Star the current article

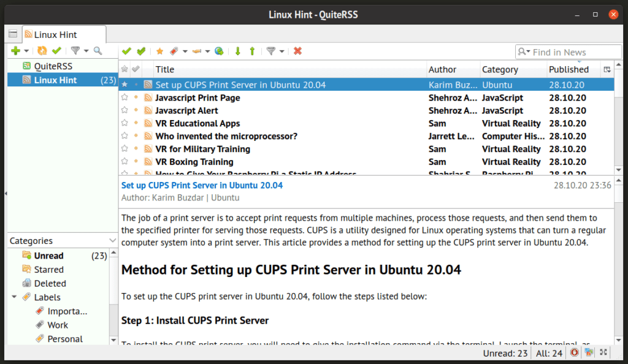pyautogui.click(x=159, y=51)
